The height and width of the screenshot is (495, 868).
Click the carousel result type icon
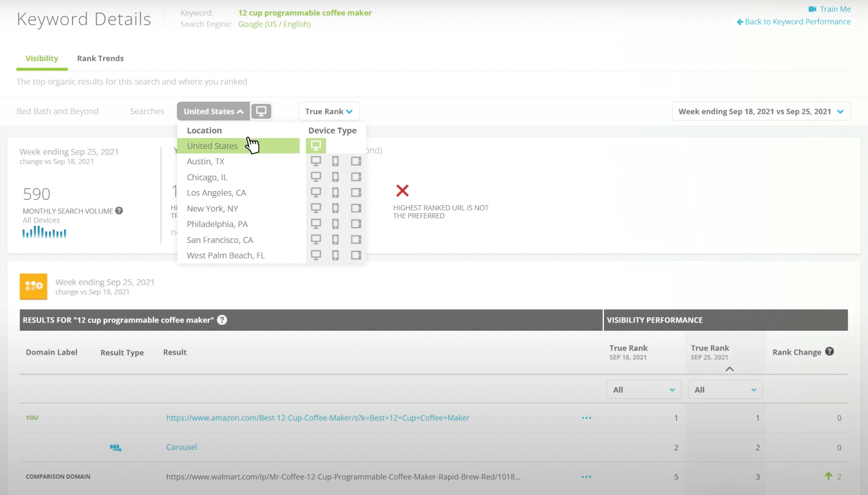tap(116, 448)
